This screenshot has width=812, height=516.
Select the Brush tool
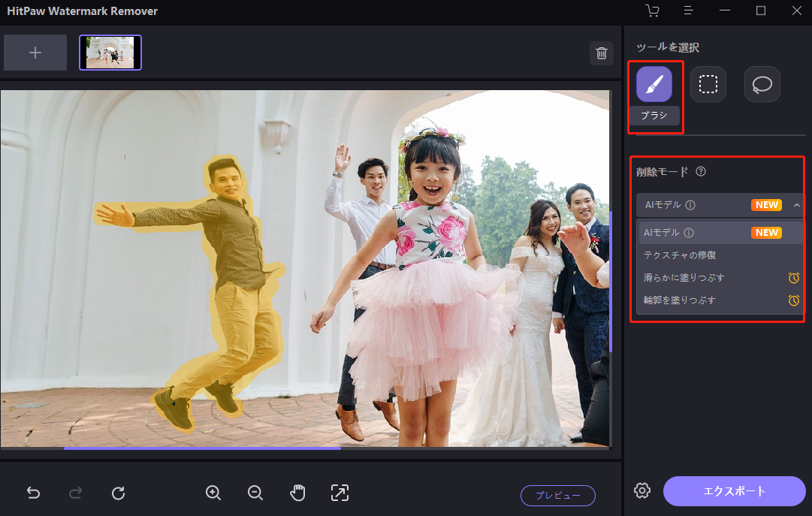pyautogui.click(x=654, y=84)
